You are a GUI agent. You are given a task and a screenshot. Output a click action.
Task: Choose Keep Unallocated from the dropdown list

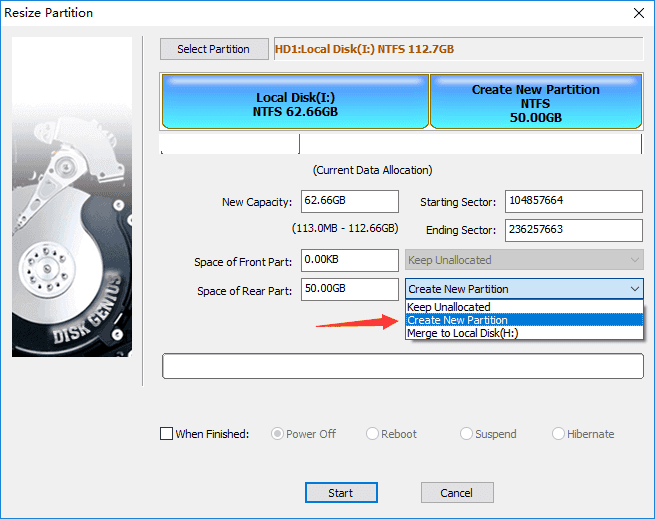[x=449, y=307]
